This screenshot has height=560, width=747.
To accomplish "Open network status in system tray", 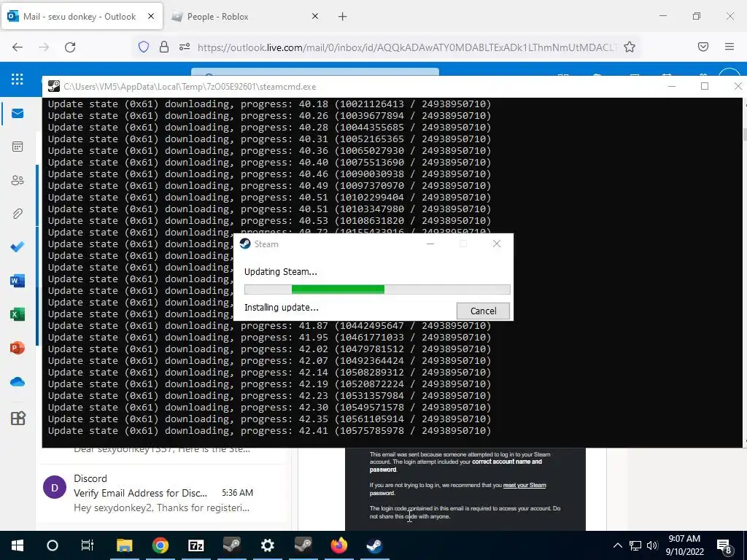I will (x=635, y=545).
